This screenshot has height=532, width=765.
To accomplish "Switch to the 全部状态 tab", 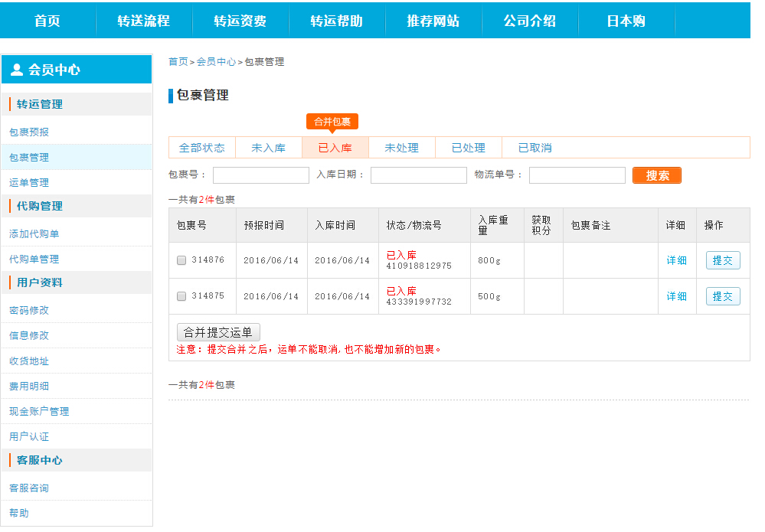I will tap(202, 148).
